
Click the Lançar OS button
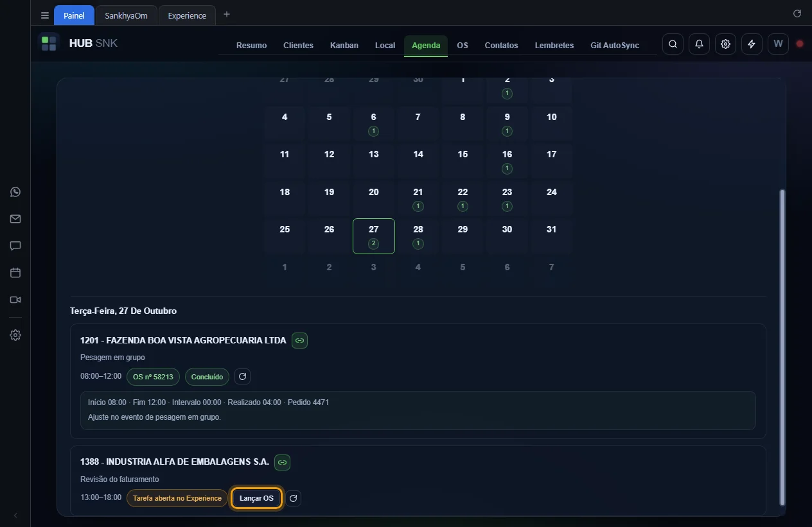click(256, 498)
